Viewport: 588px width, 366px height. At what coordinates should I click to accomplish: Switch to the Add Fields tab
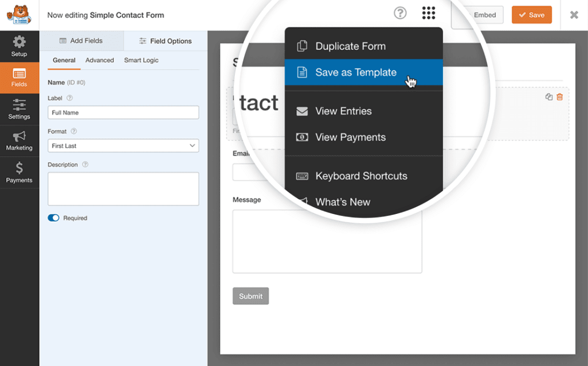[x=81, y=41]
